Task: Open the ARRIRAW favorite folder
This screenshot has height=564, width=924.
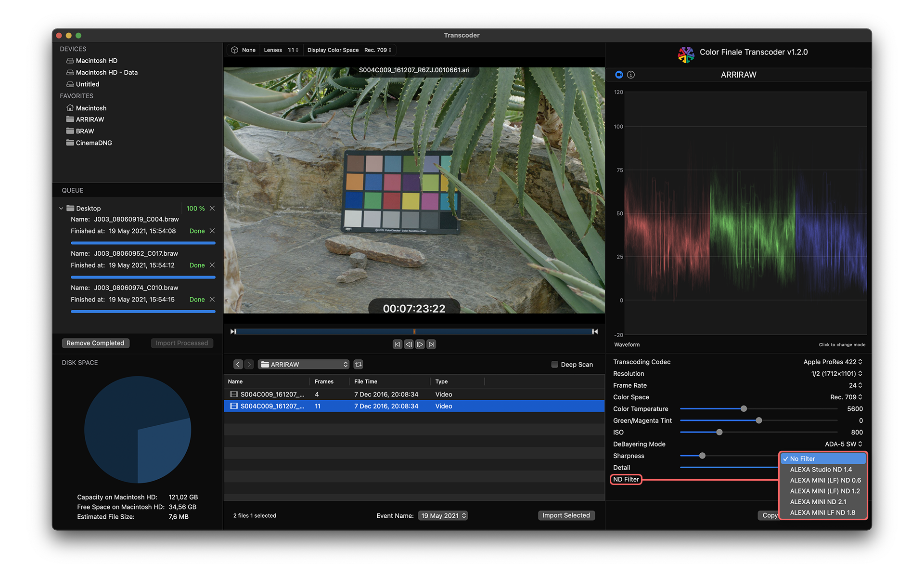Action: click(x=90, y=119)
